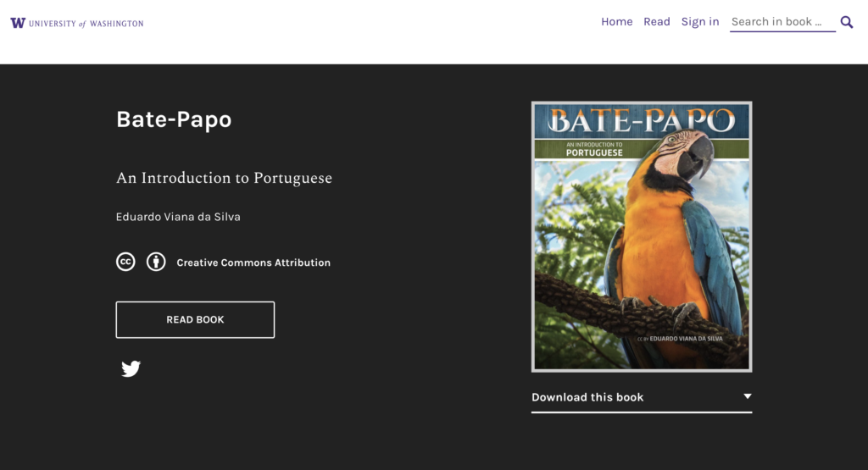
Task: Share via the Twitter bird icon
Action: click(131, 368)
